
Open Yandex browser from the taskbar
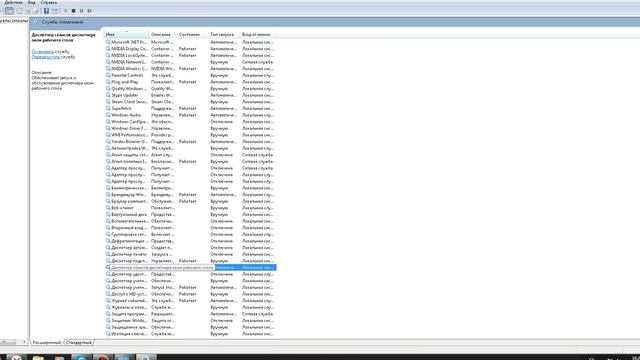(16, 357)
